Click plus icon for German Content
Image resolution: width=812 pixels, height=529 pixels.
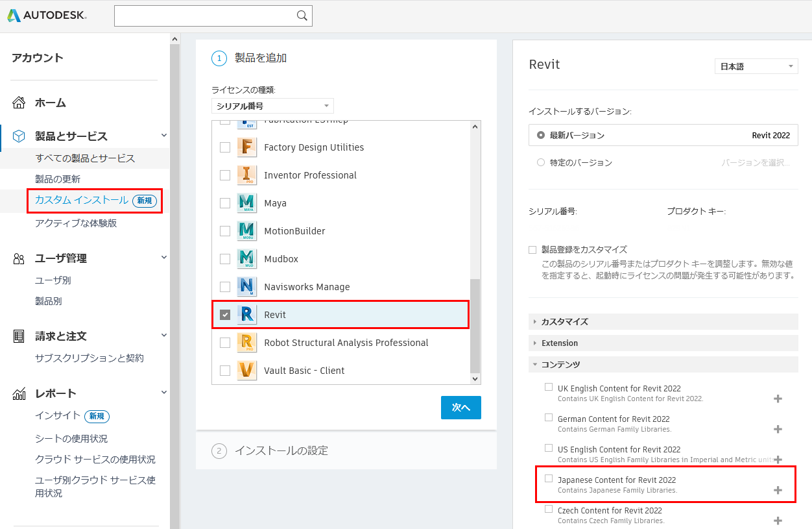point(778,429)
